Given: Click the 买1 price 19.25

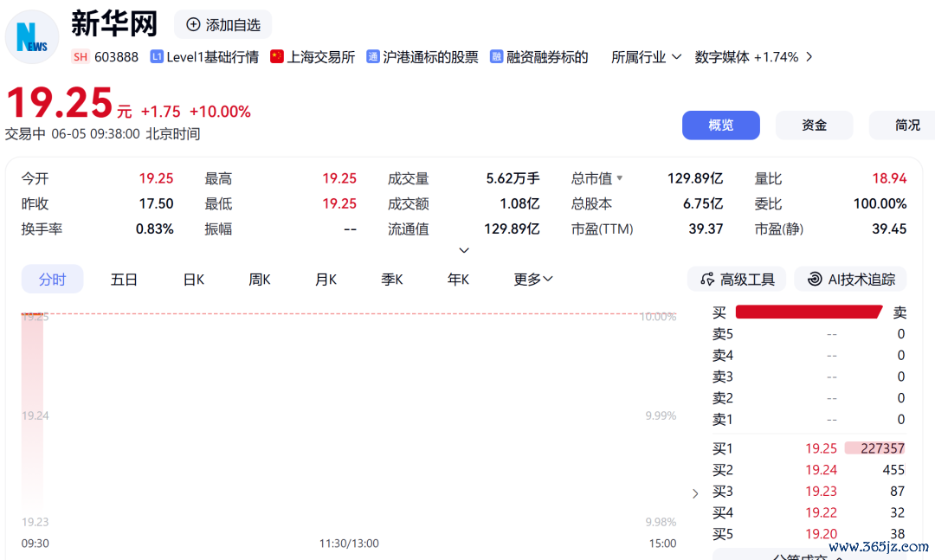Looking at the screenshot, I should 821,448.
